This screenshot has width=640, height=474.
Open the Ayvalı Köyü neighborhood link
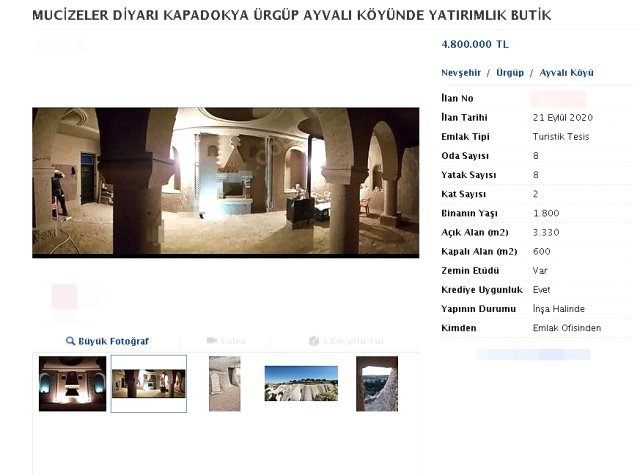566,73
